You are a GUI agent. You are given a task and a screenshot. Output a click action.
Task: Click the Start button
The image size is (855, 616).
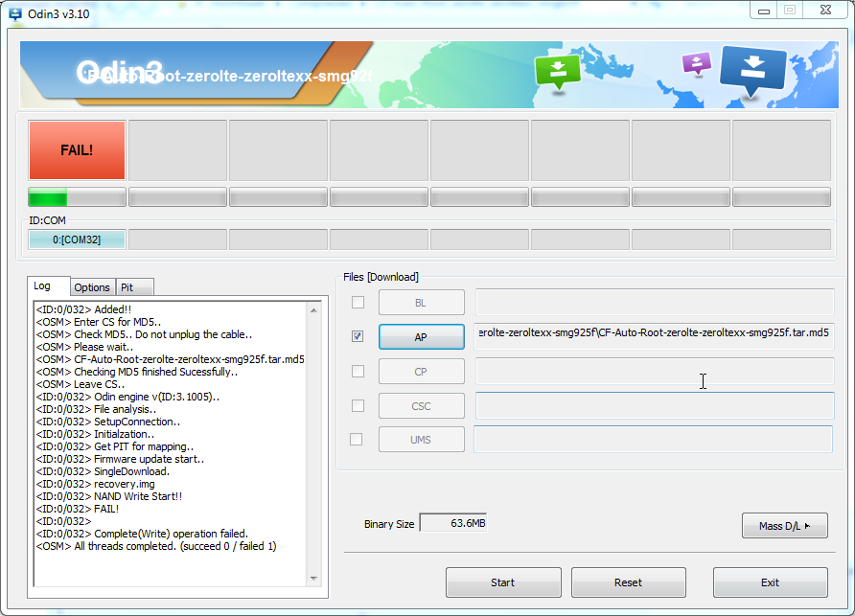click(x=503, y=582)
